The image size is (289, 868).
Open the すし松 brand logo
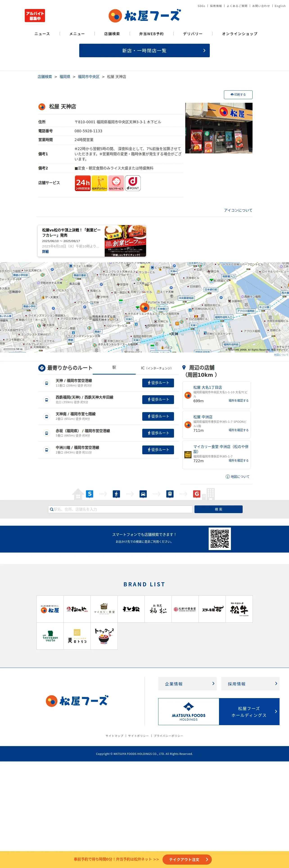[x=131, y=609]
